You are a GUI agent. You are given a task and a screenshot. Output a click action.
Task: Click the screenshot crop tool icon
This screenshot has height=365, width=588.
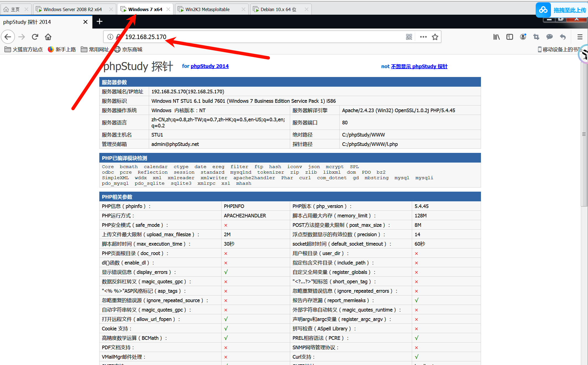[536, 37]
